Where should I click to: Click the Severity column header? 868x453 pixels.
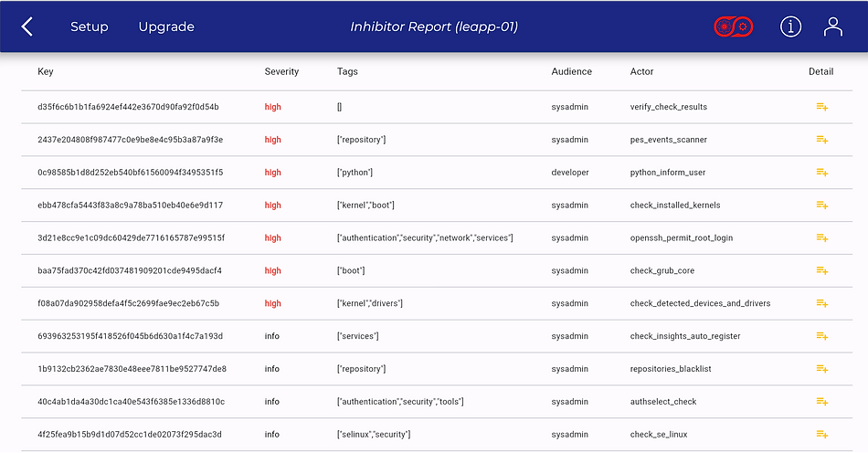click(281, 71)
